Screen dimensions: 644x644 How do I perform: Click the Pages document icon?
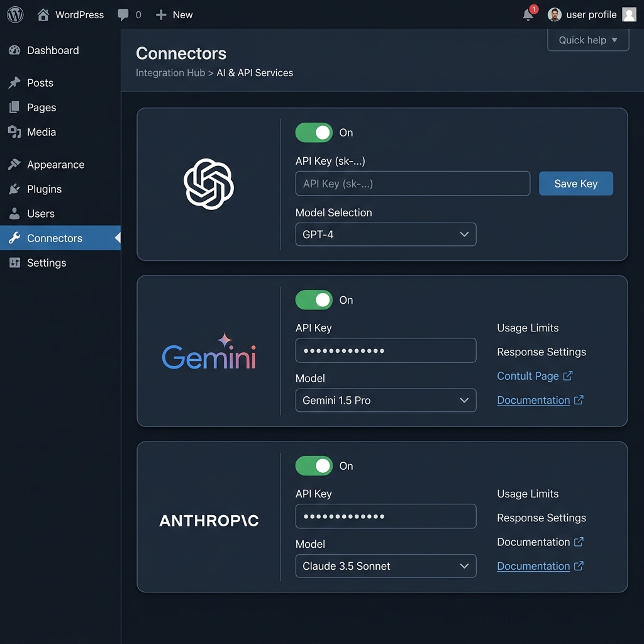14,107
